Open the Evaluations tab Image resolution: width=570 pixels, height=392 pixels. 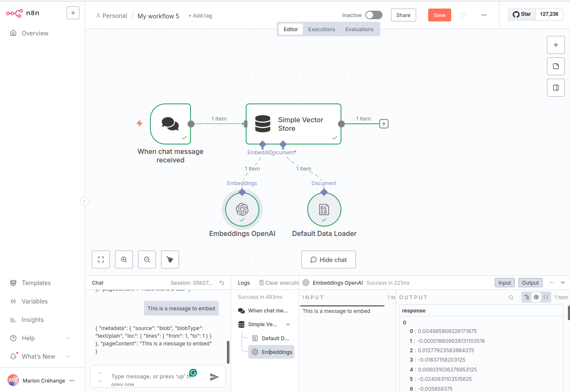359,29
